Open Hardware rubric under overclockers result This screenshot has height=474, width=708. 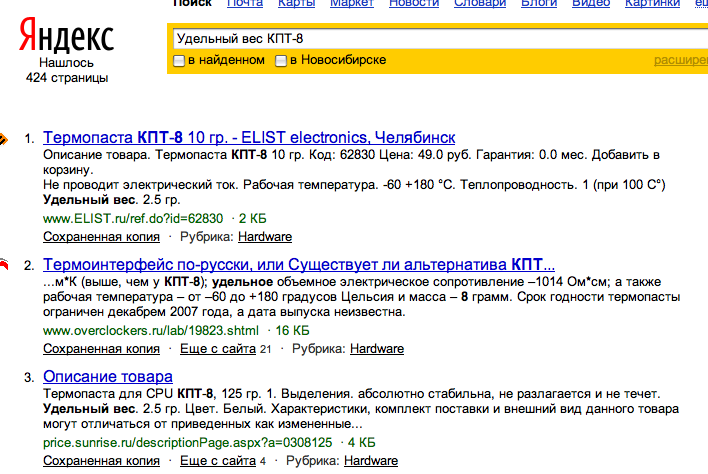pyautogui.click(x=377, y=349)
